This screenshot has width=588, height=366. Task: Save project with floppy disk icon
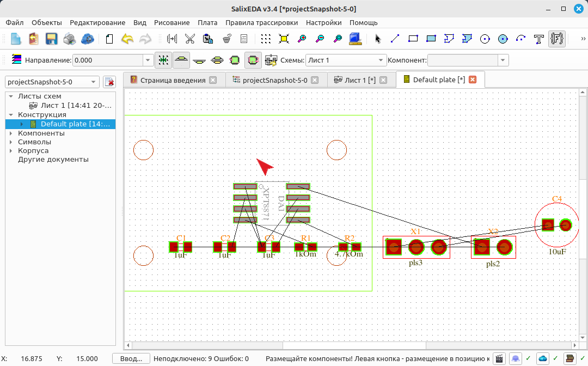51,39
